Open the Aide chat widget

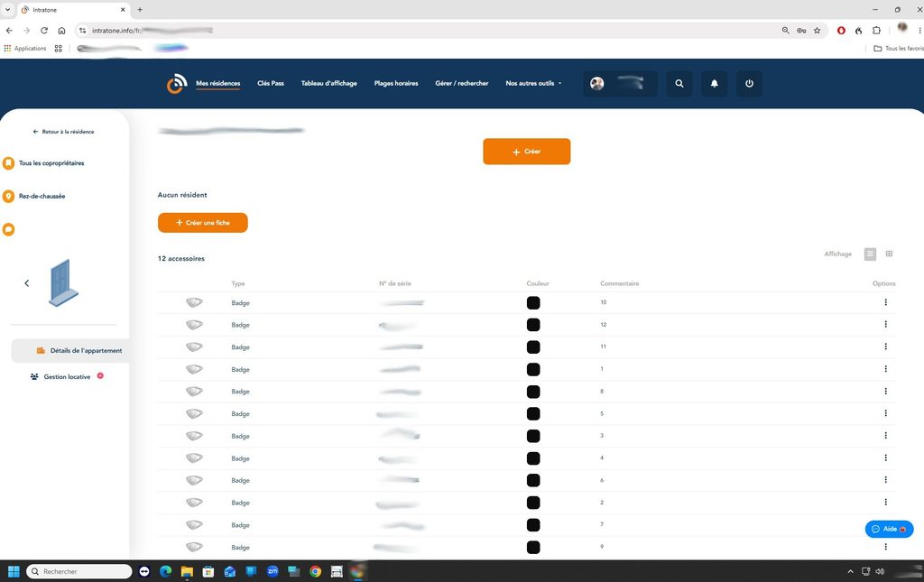(x=889, y=529)
